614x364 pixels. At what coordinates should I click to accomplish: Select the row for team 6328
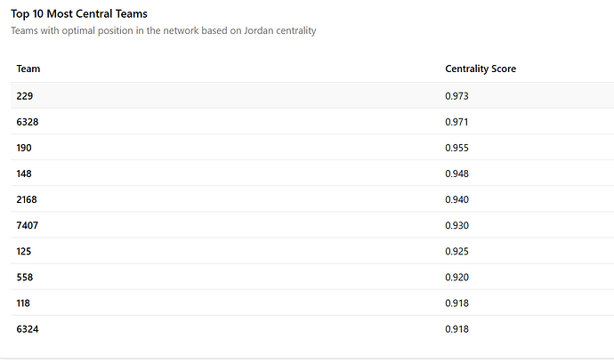click(x=312, y=121)
